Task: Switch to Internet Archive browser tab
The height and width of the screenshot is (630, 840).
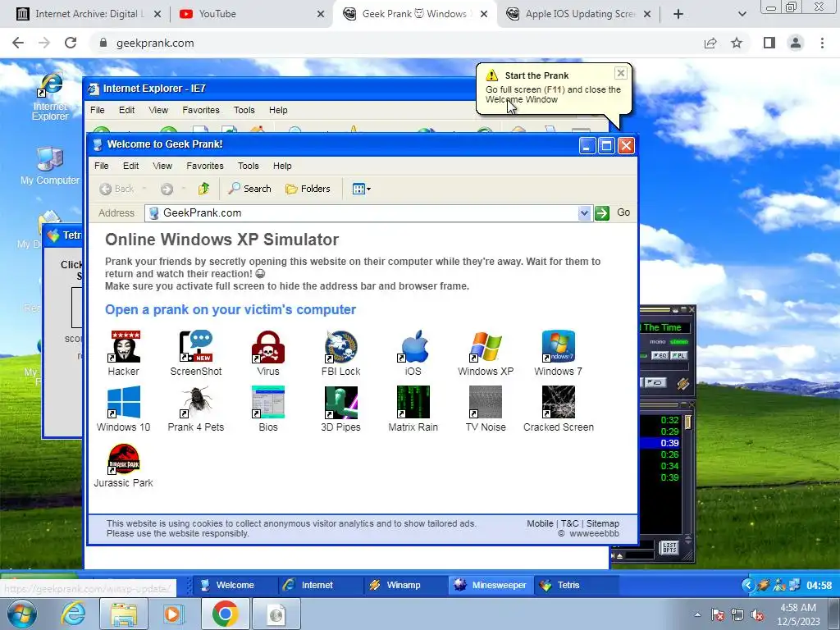Action: pos(89,14)
